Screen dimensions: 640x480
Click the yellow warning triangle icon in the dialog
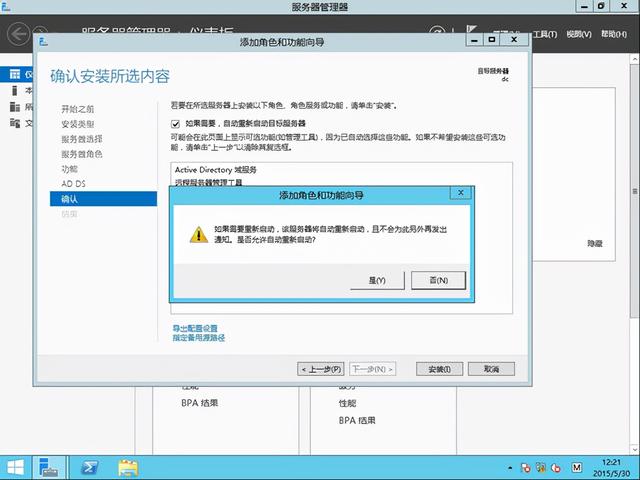(x=199, y=235)
